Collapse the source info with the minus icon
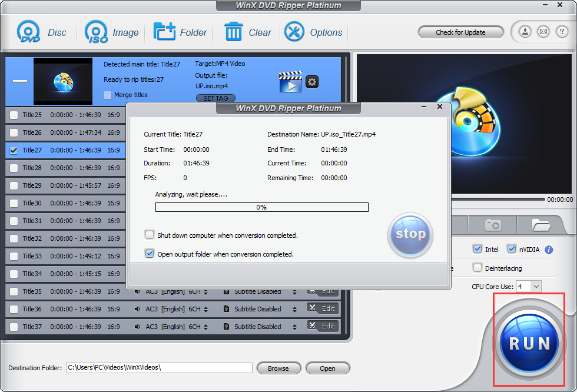Image resolution: width=577 pixels, height=392 pixels. (x=20, y=81)
